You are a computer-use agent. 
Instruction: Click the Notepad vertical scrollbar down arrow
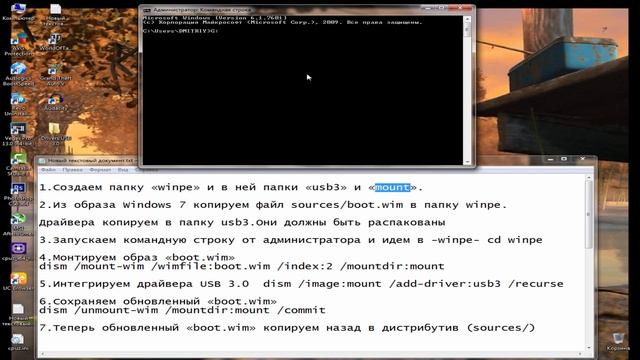click(589, 348)
